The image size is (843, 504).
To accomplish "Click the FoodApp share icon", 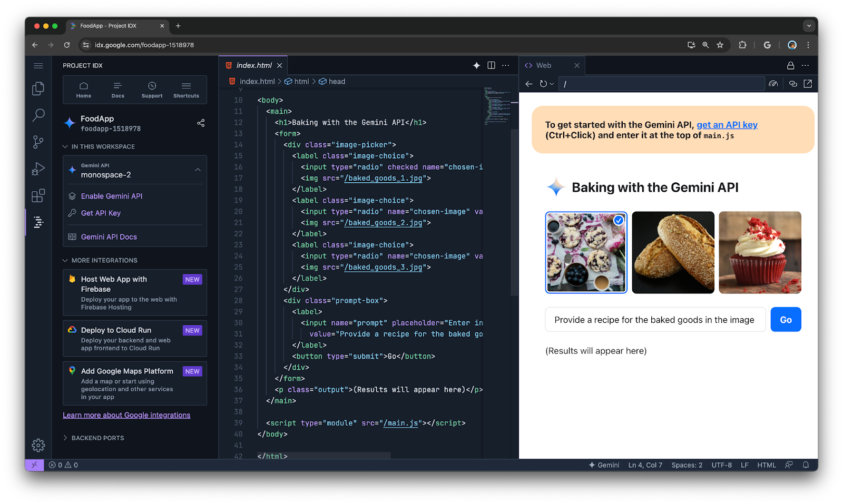I will tap(201, 123).
